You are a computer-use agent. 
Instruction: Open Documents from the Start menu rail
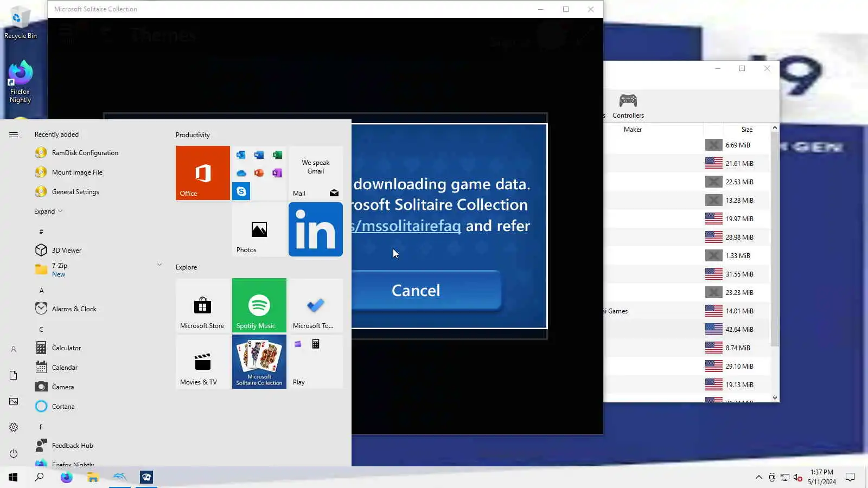coord(14,375)
